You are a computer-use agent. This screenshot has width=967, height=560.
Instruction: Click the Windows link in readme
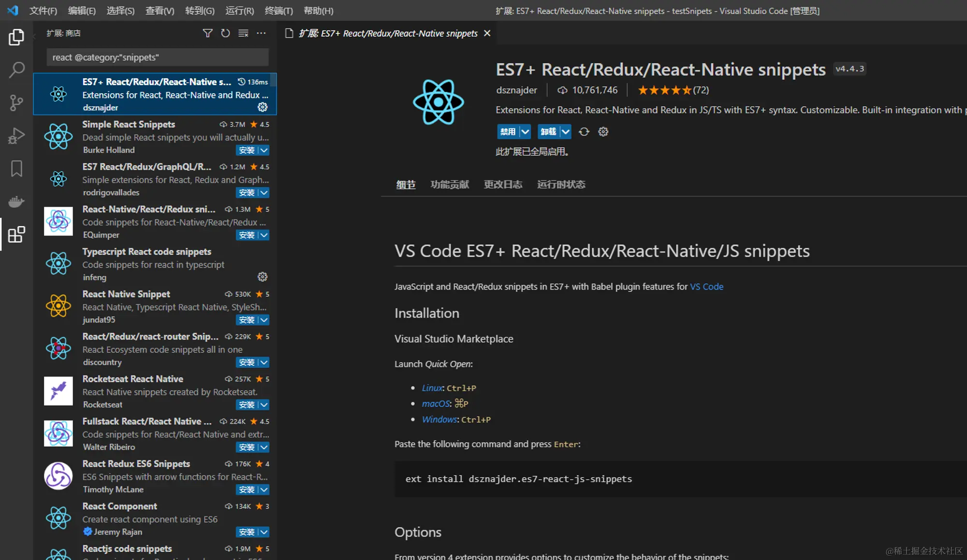tap(439, 419)
